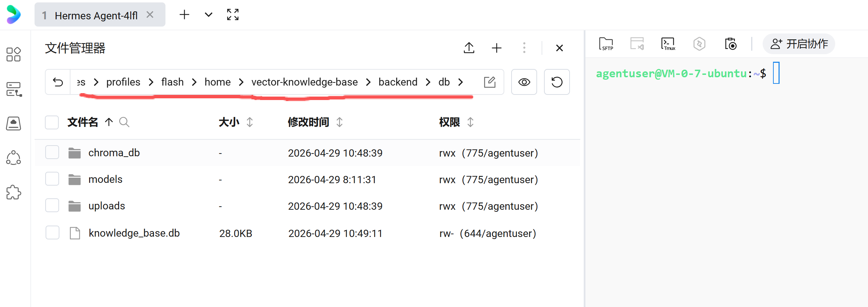The image size is (868, 307).
Task: Open the server list icon in left sidebar
Action: pos(14,89)
